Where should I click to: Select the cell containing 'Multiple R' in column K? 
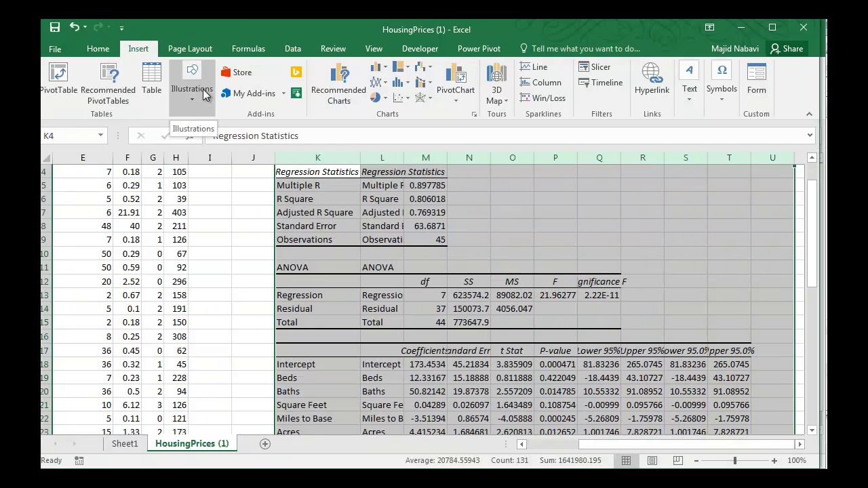pos(317,186)
